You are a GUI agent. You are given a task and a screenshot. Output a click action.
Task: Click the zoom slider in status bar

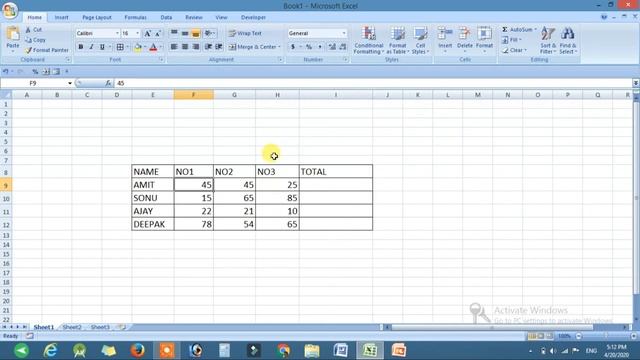[x=606, y=336]
